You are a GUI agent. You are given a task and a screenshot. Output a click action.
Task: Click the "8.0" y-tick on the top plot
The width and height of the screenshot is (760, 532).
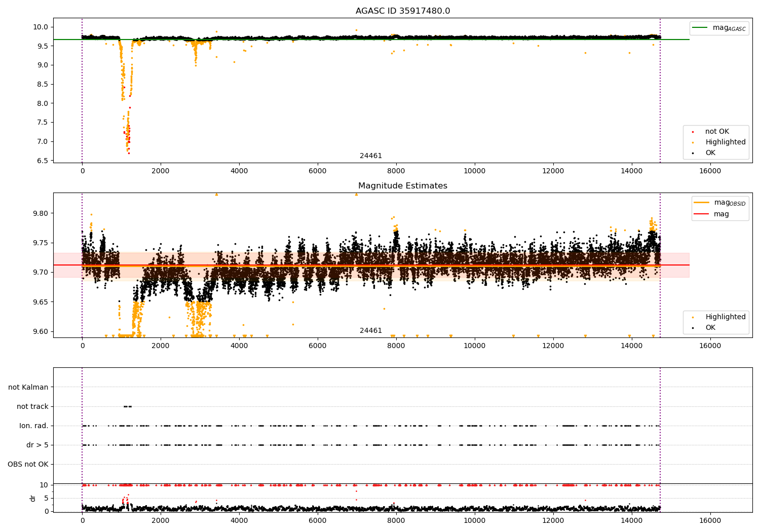pos(43,103)
